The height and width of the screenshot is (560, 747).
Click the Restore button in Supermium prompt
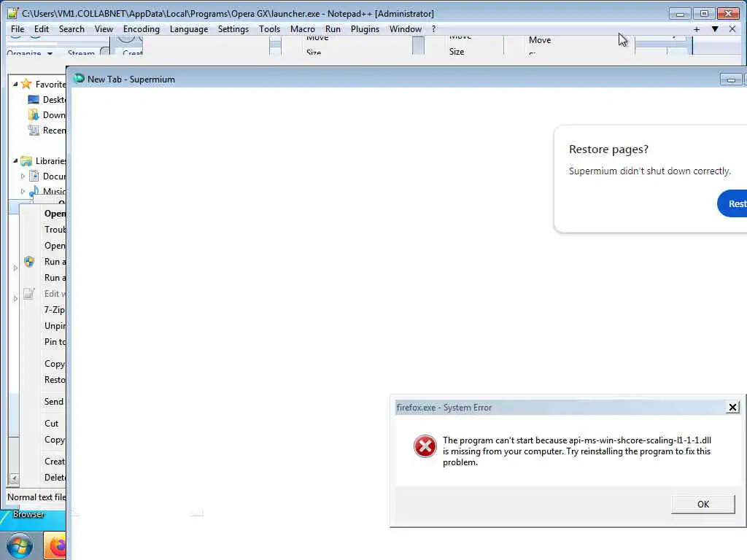click(x=732, y=203)
